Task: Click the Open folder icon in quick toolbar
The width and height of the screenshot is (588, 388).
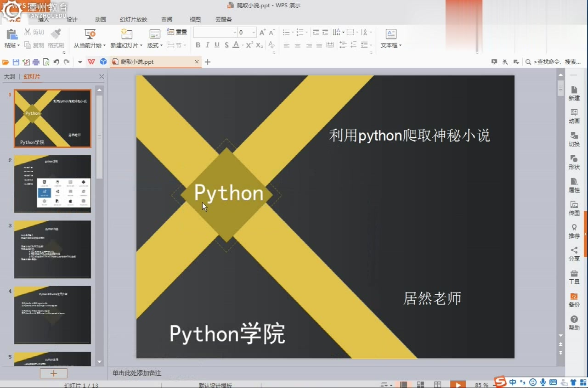Action: click(6, 62)
